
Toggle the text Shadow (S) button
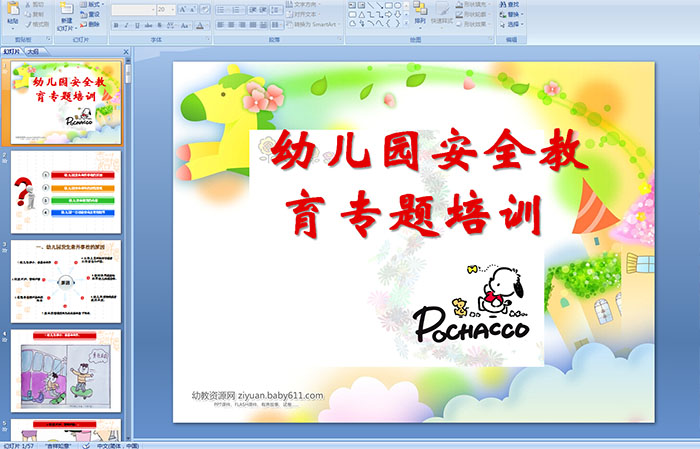(x=159, y=25)
